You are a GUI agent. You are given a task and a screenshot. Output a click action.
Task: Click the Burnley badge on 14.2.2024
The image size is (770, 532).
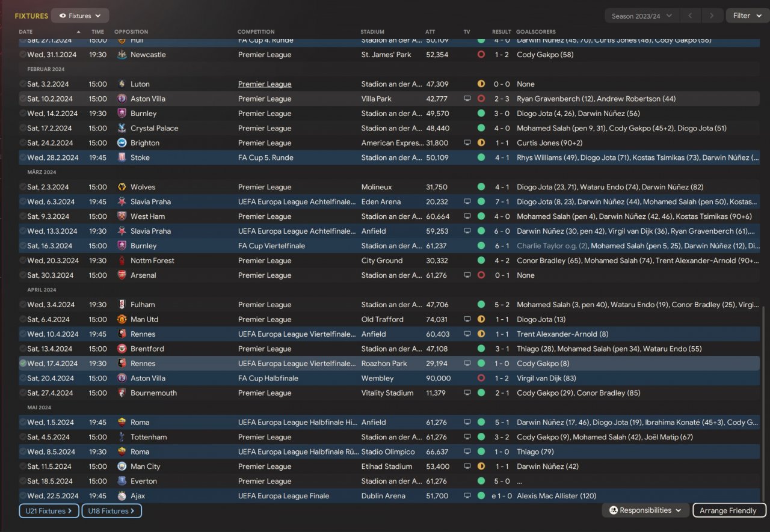pyautogui.click(x=122, y=114)
